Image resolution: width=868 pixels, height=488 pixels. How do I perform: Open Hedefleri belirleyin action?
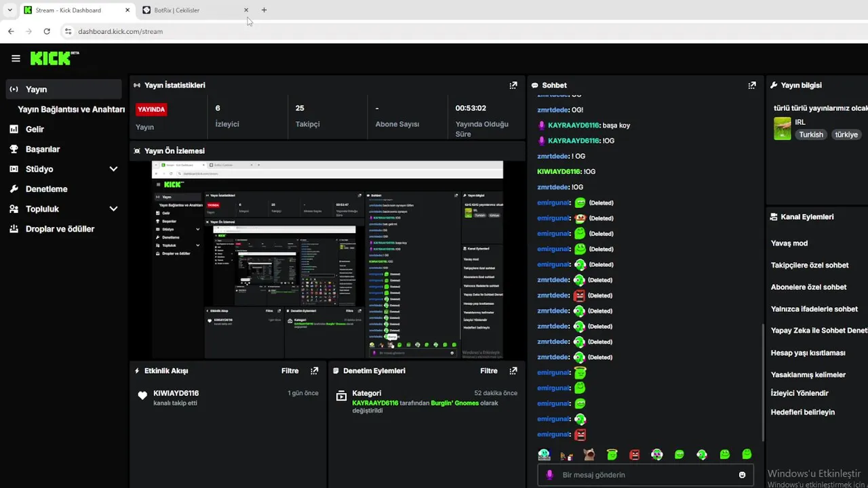tap(803, 412)
